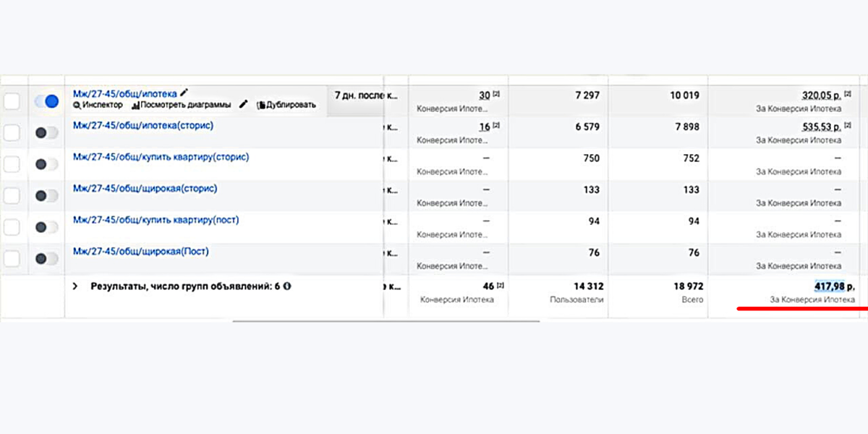
Task: Expand the Результаты summary row chevron
Action: tap(75, 286)
